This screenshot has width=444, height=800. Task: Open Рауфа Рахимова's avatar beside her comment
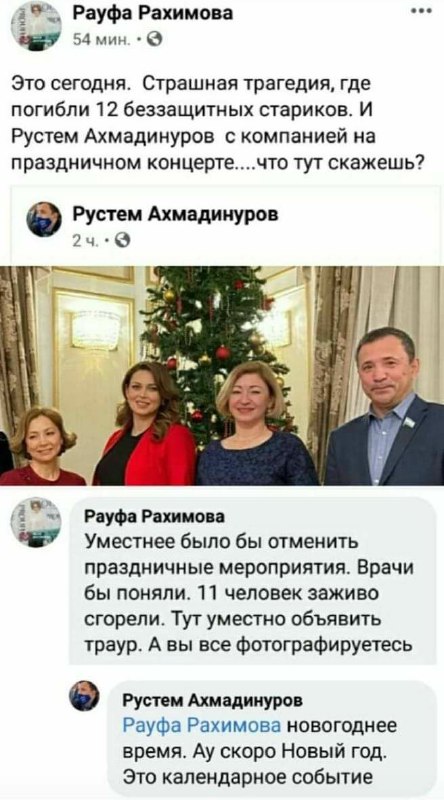36,522
